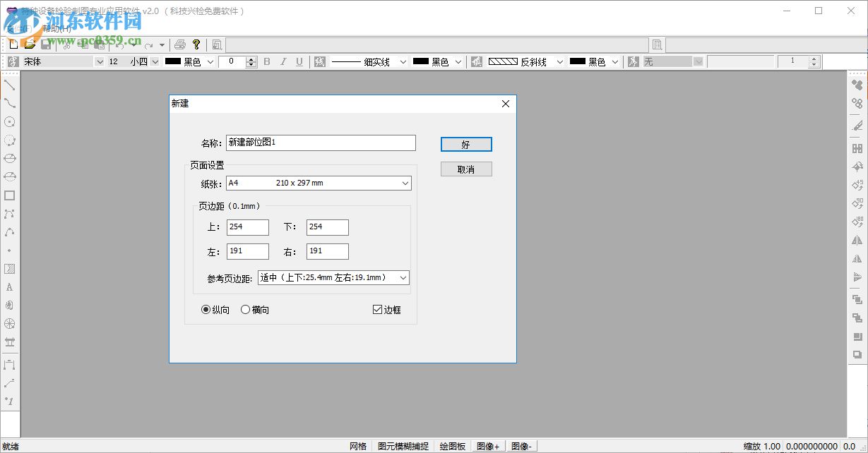
Task: Click the 好 button to confirm
Action: (x=465, y=144)
